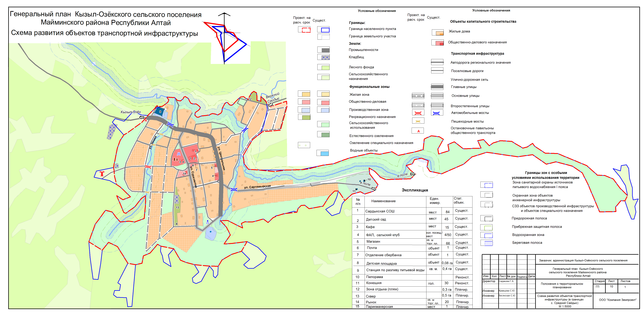
Task: Click table row 'Сардыкская СОШ'
Action: click(412, 211)
